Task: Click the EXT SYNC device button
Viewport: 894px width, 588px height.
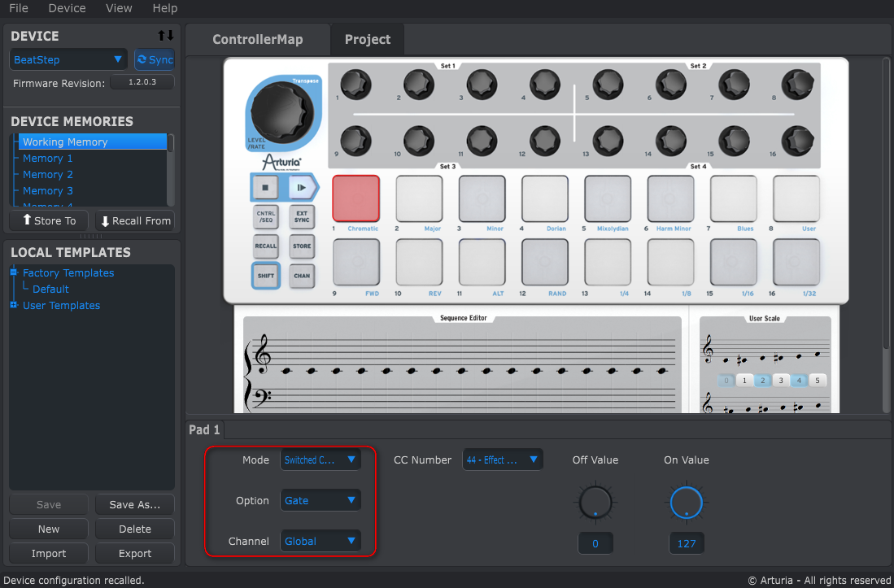Action: pos(302,216)
